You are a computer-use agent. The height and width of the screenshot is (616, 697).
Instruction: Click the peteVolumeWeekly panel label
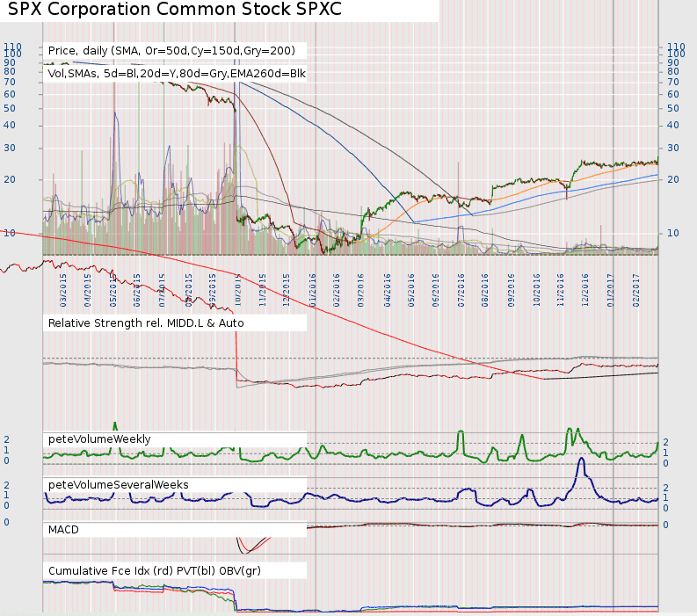tap(99, 439)
